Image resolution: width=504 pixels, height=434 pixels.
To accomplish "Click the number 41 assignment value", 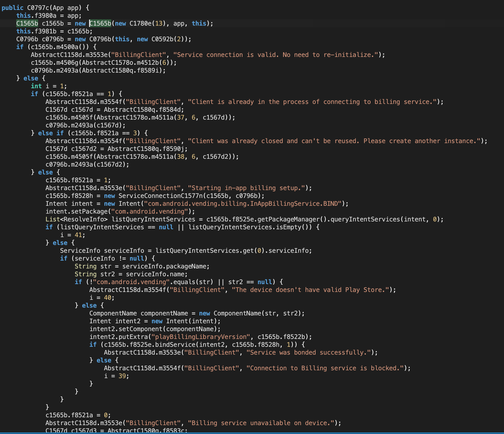I will coord(78,235).
